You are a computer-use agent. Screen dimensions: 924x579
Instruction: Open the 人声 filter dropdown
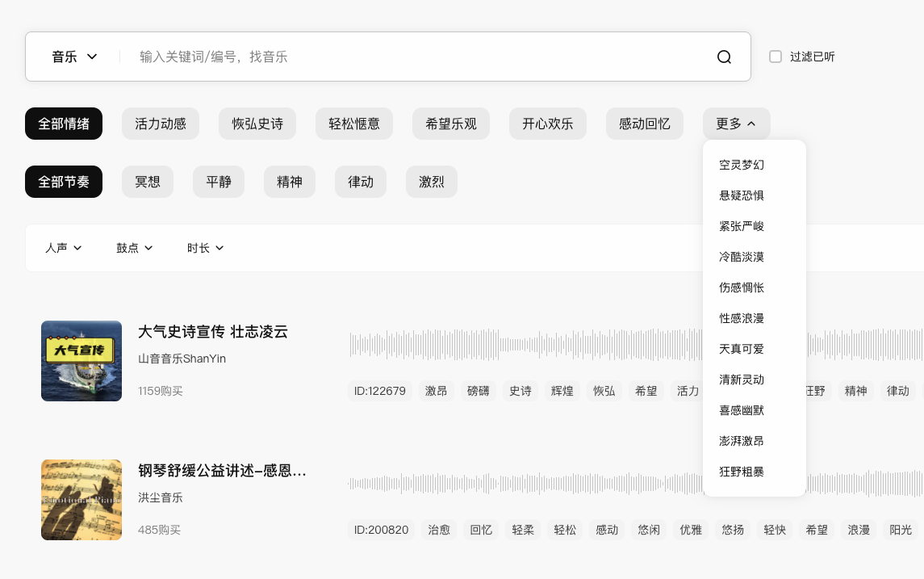click(64, 248)
